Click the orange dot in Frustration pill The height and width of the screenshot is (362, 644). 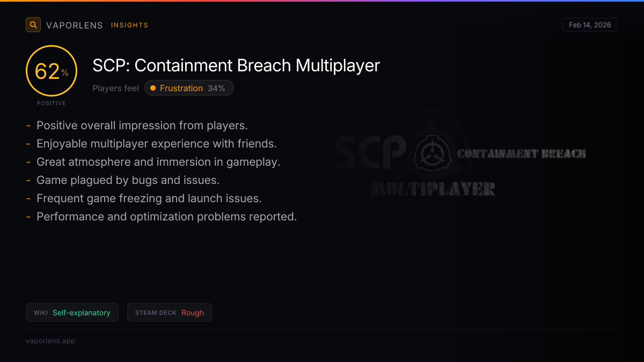pyautogui.click(x=153, y=88)
